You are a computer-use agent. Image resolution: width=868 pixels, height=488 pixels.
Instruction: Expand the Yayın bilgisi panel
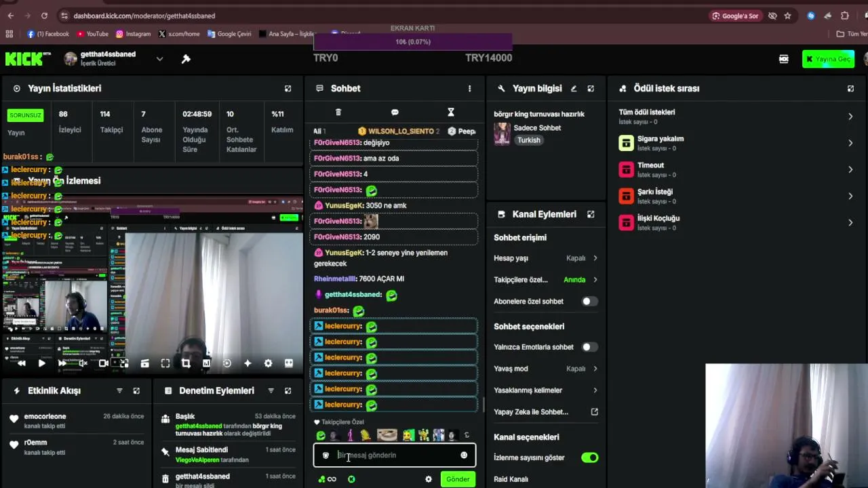[591, 88]
